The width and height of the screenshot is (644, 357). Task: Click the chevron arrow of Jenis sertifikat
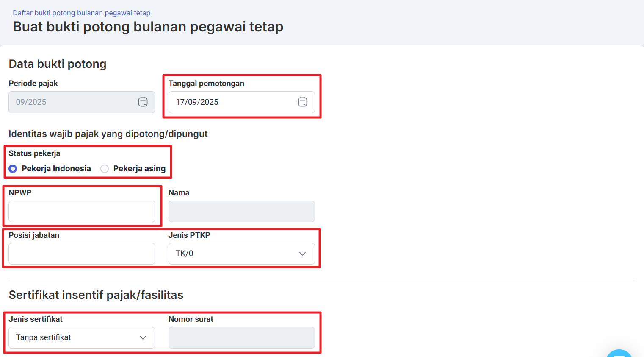tap(143, 337)
